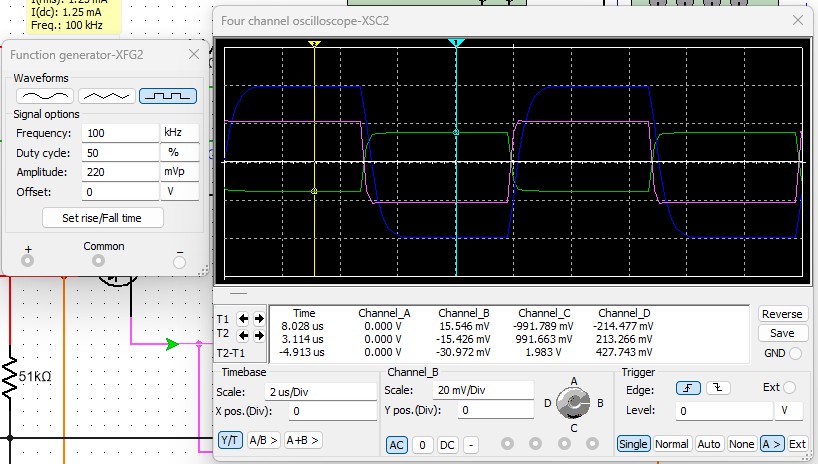Image resolution: width=818 pixels, height=464 pixels.
Task: Click the Timebase X pos field
Action: tap(332, 411)
